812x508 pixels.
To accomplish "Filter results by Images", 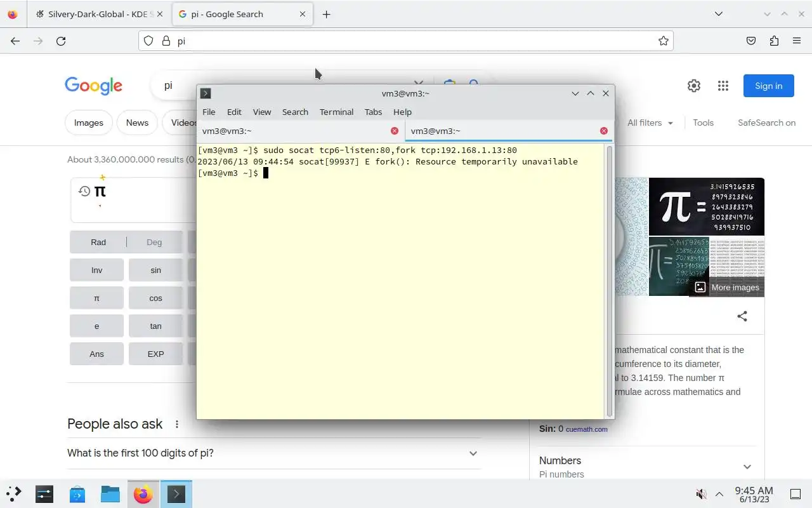I will (89, 123).
